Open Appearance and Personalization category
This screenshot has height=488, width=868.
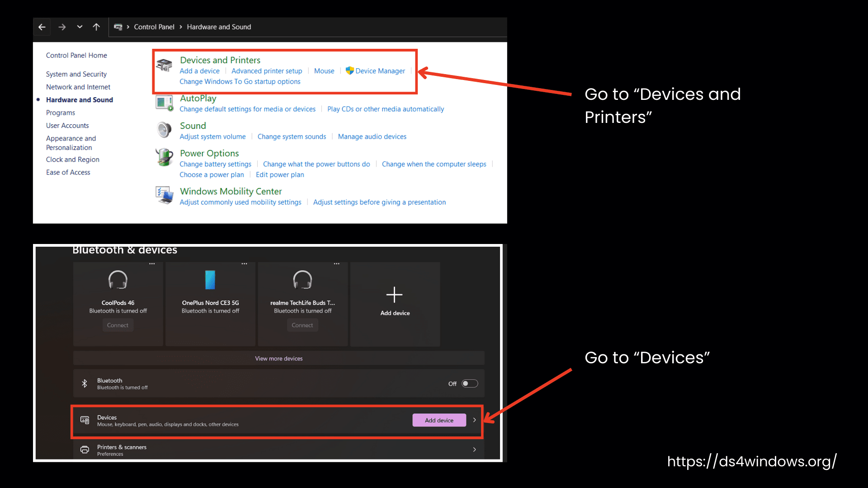pos(71,143)
